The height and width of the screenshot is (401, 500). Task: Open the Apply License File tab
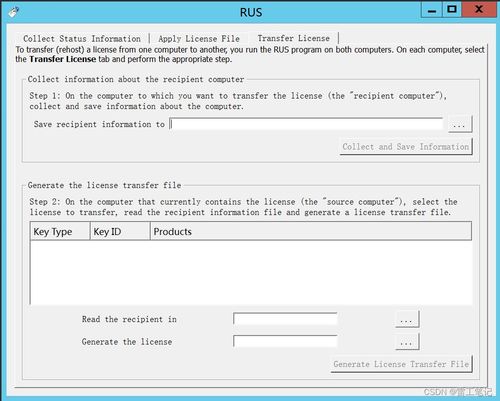pyautogui.click(x=199, y=39)
